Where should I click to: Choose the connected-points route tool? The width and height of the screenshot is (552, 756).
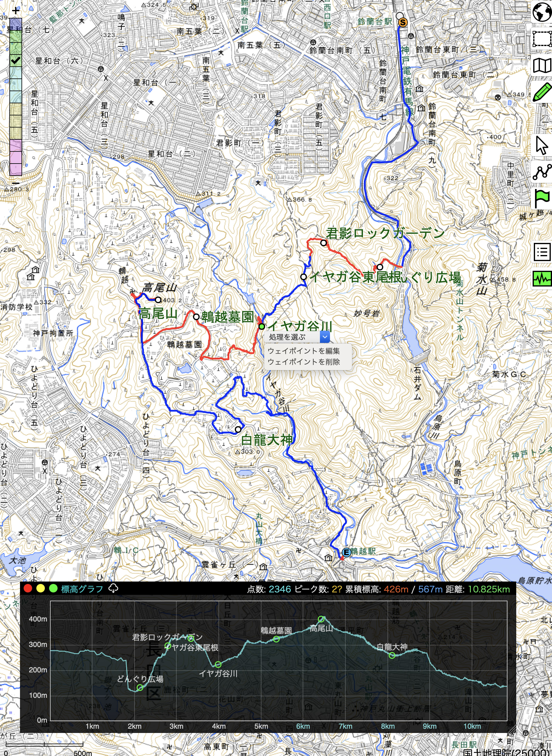tap(542, 172)
